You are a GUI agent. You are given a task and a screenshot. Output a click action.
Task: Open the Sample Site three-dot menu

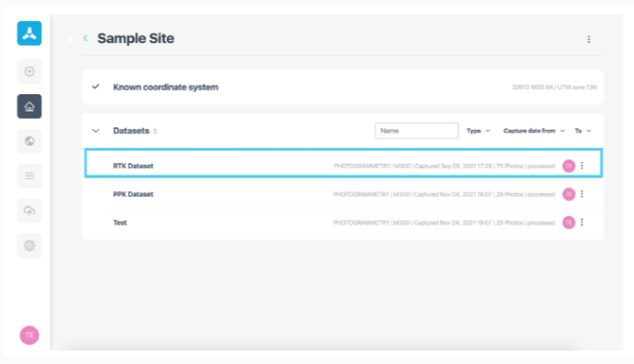tap(589, 39)
